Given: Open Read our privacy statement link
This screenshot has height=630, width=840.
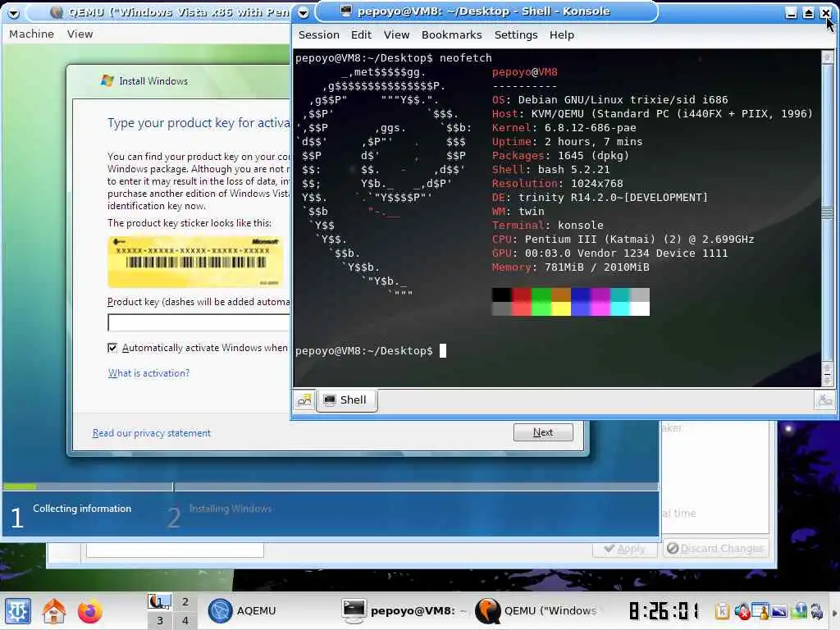Looking at the screenshot, I should point(152,433).
